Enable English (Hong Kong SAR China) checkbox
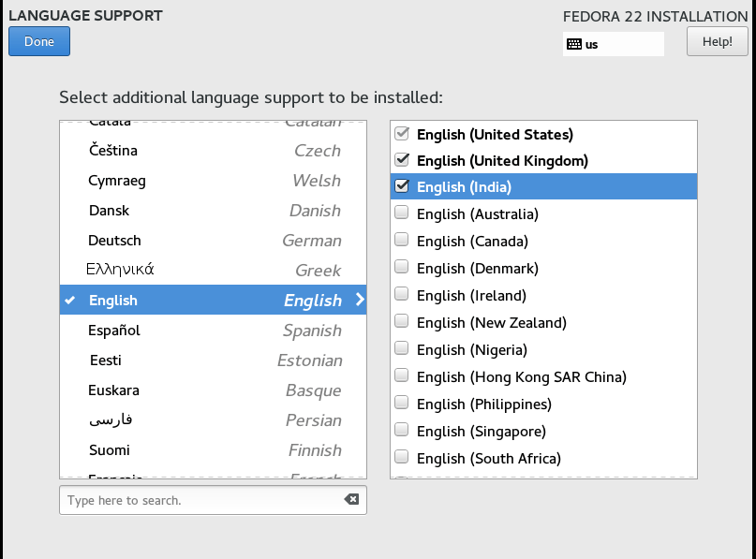The image size is (756, 559). [402, 375]
